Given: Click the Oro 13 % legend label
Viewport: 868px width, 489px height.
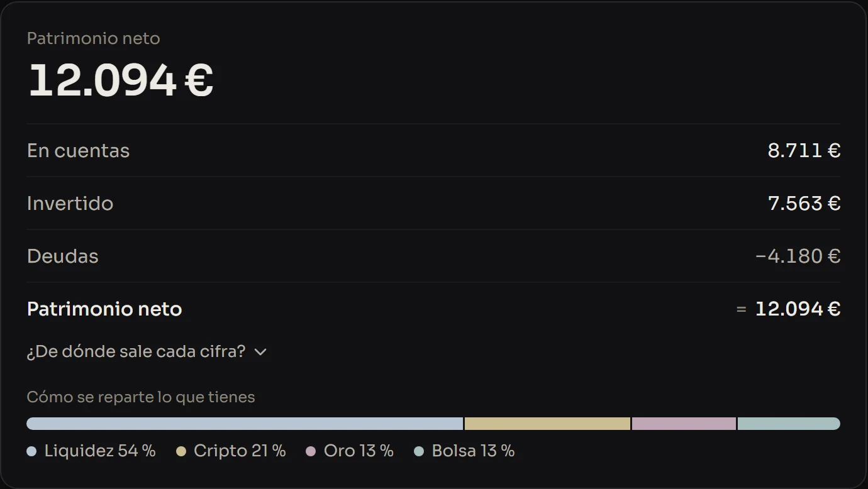Looking at the screenshot, I should point(359,451).
